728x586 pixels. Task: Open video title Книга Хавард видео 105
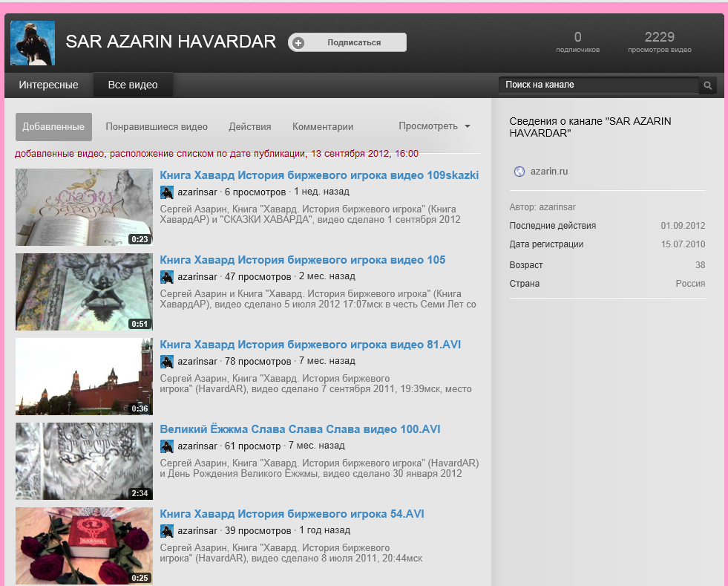tap(303, 260)
